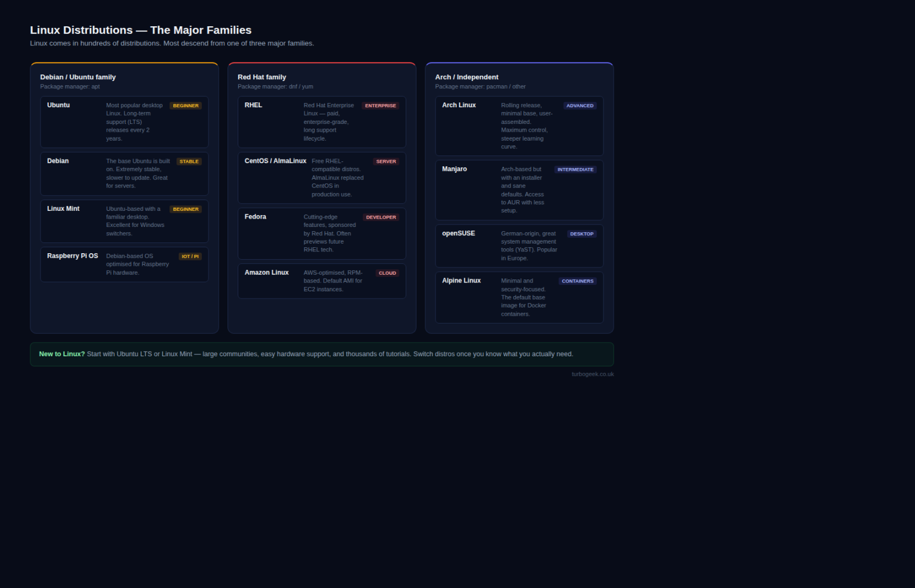Click the ENTERPRISE badge on the RHEL card
The height and width of the screenshot is (588, 915).
click(381, 105)
